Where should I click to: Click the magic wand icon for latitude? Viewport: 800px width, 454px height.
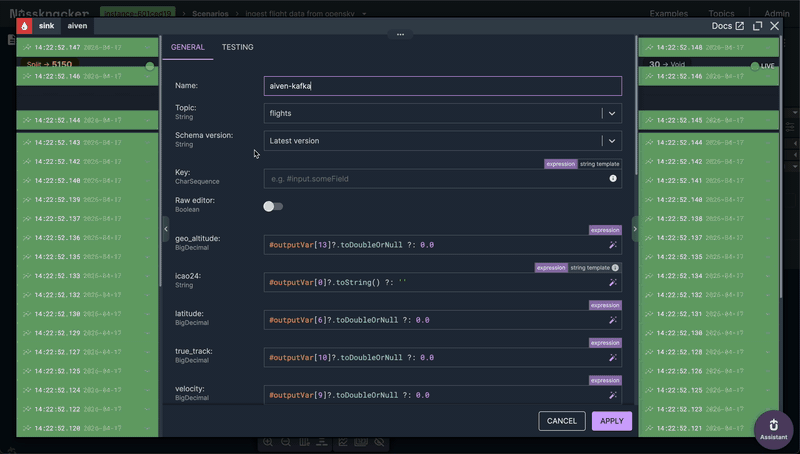(613, 320)
